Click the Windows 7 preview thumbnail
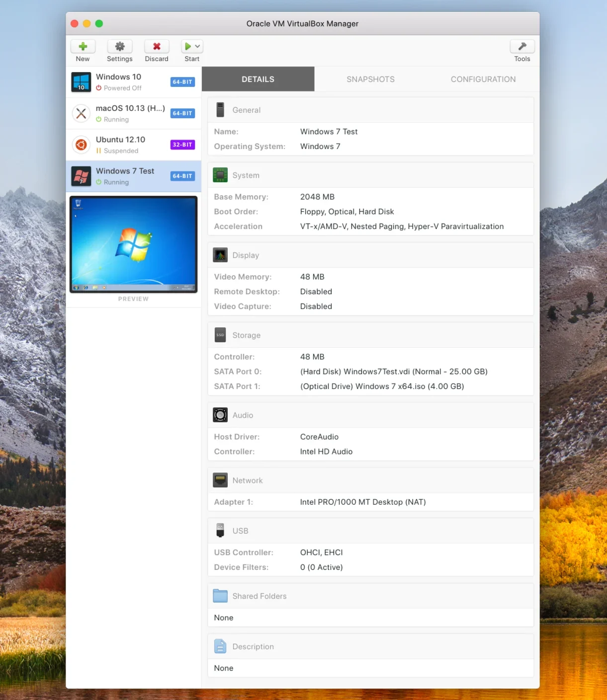The height and width of the screenshot is (700, 607). point(133,244)
